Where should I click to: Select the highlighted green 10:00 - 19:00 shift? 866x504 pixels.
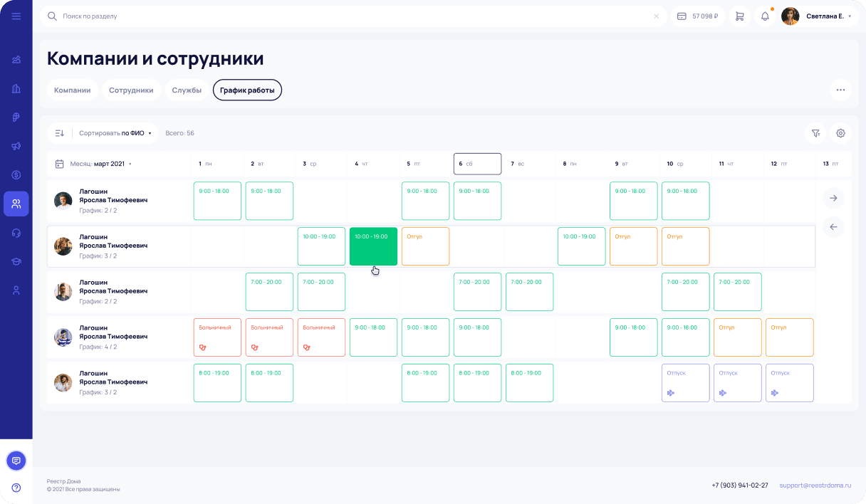click(373, 246)
